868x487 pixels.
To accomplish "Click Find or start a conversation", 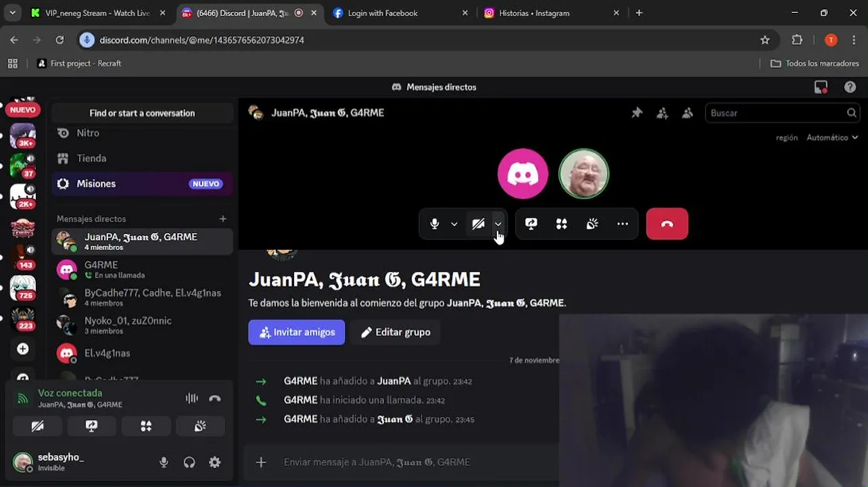I will click(x=142, y=113).
